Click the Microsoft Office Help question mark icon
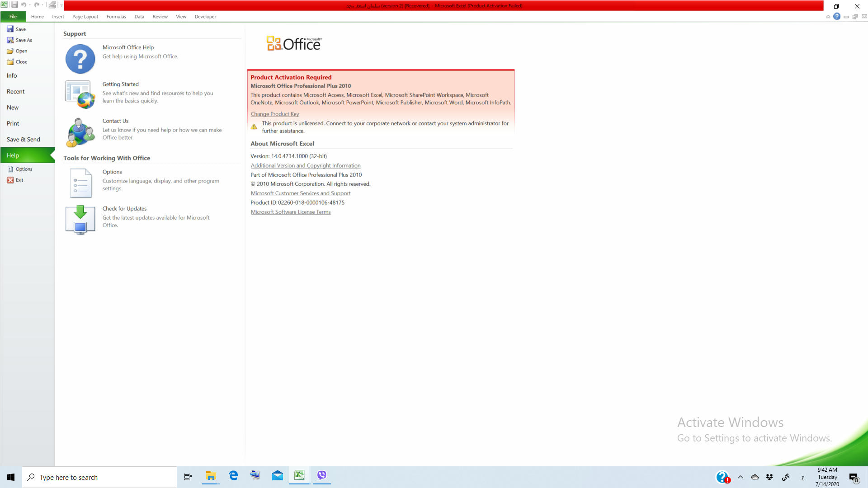Image resolution: width=868 pixels, height=488 pixels. click(x=80, y=59)
